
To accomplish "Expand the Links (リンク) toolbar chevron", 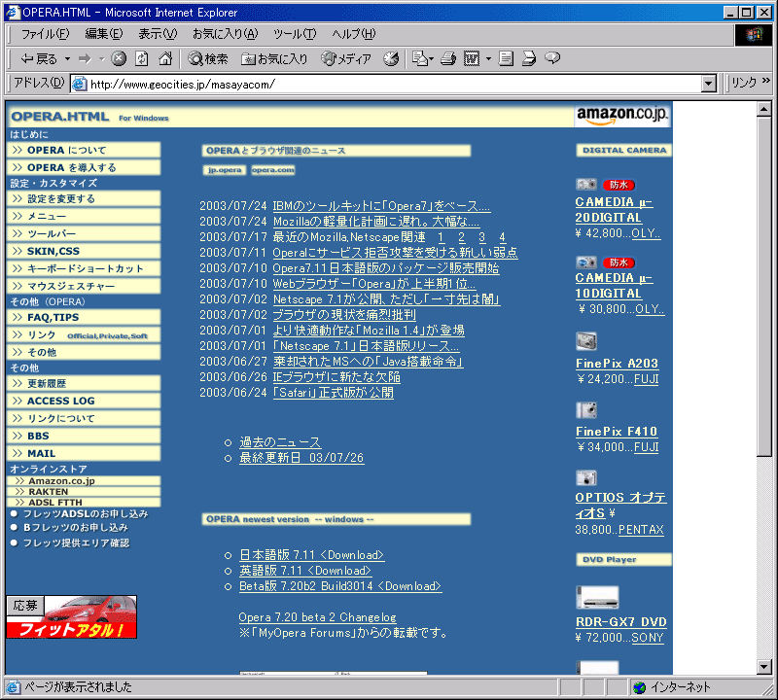I will 766,80.
